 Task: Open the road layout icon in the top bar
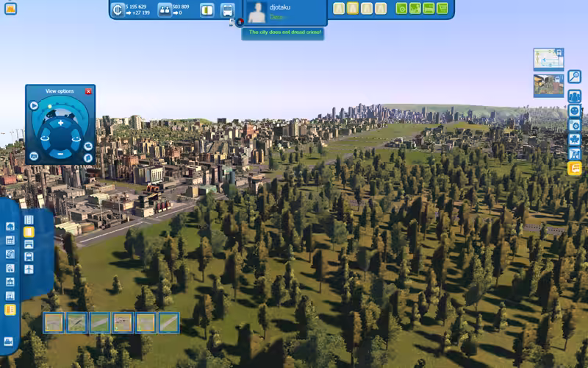tap(207, 10)
